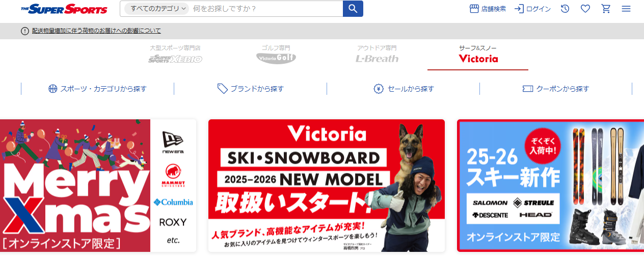
Task: Click the 何をお探しですか search field
Action: (x=266, y=9)
